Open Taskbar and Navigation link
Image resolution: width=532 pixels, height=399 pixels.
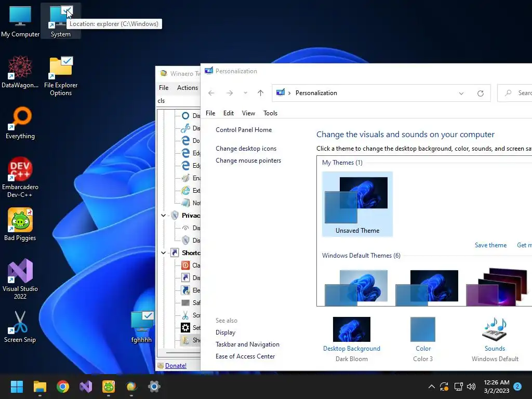tap(247, 344)
